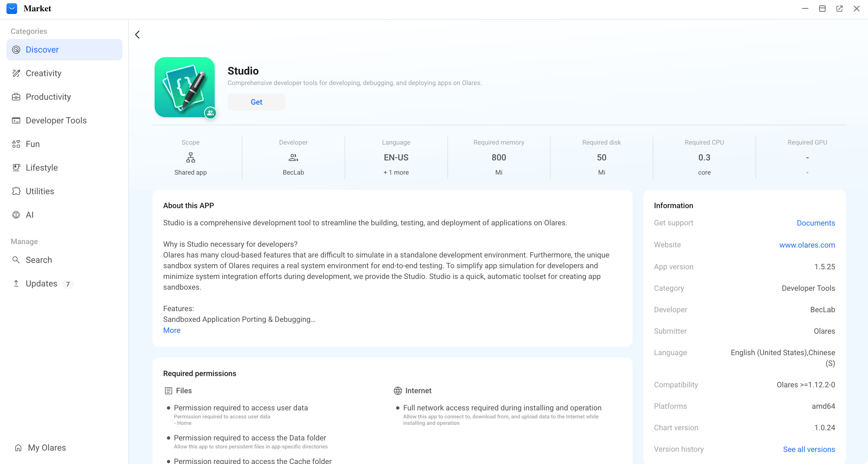The image size is (868, 464).
Task: Click the Market app logo
Action: tap(12, 8)
